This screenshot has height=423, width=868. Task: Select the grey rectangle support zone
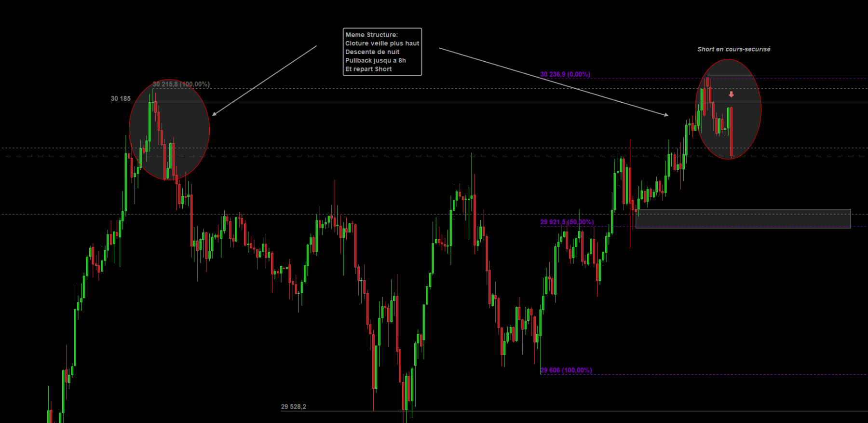743,218
